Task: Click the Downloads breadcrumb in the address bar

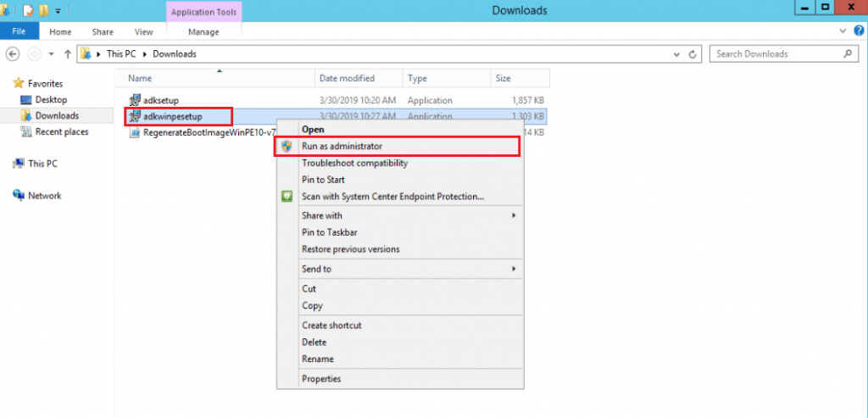Action: (175, 54)
